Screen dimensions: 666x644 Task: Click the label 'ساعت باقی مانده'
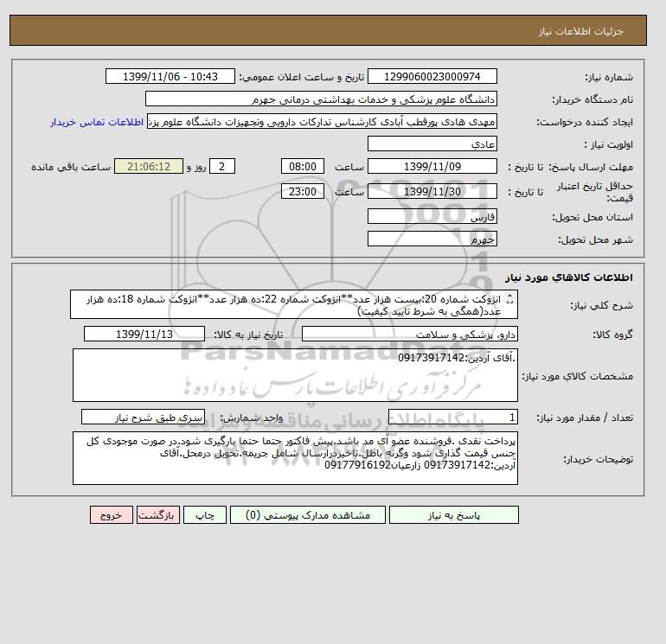click(71, 167)
